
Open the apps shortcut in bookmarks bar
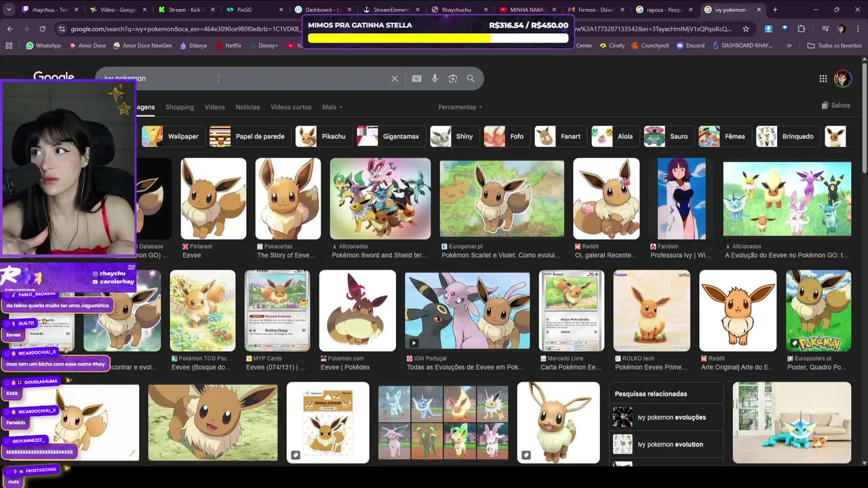pyautogui.click(x=9, y=45)
